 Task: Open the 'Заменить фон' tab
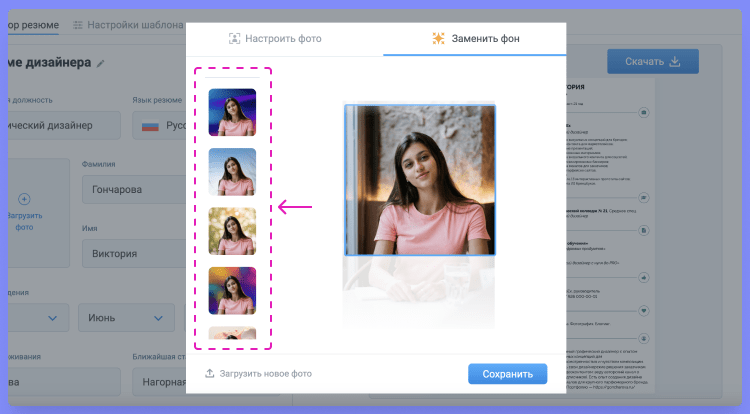tap(475, 39)
